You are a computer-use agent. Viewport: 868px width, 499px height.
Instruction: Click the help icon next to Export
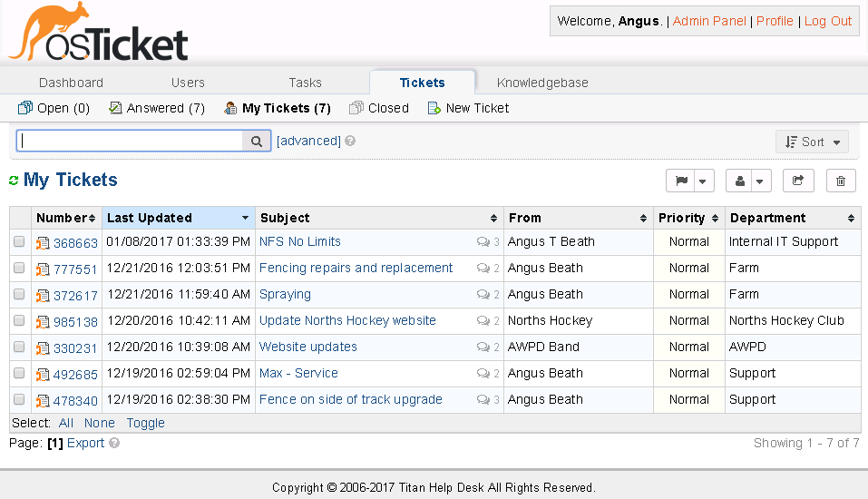[x=114, y=444]
